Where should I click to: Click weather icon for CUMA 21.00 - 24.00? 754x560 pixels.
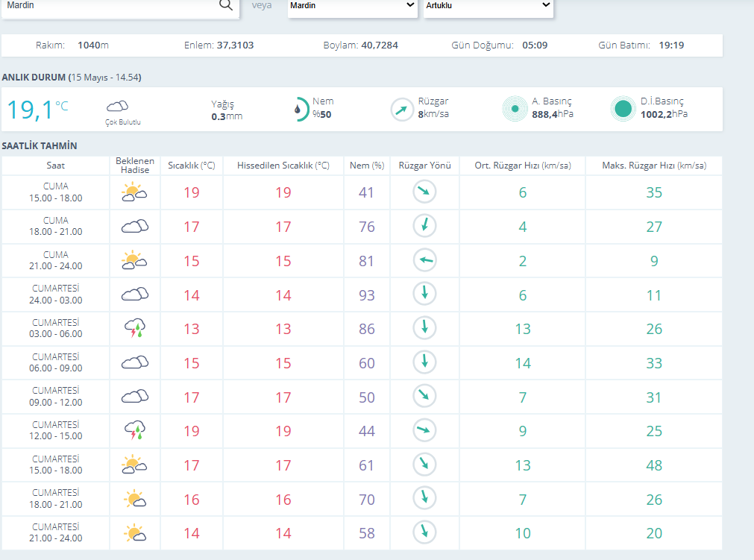click(x=134, y=260)
